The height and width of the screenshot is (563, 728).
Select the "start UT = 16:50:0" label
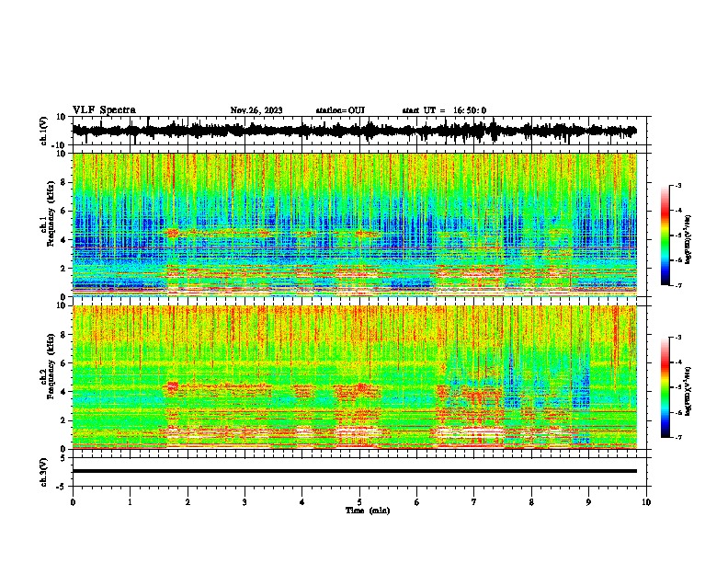(444, 110)
